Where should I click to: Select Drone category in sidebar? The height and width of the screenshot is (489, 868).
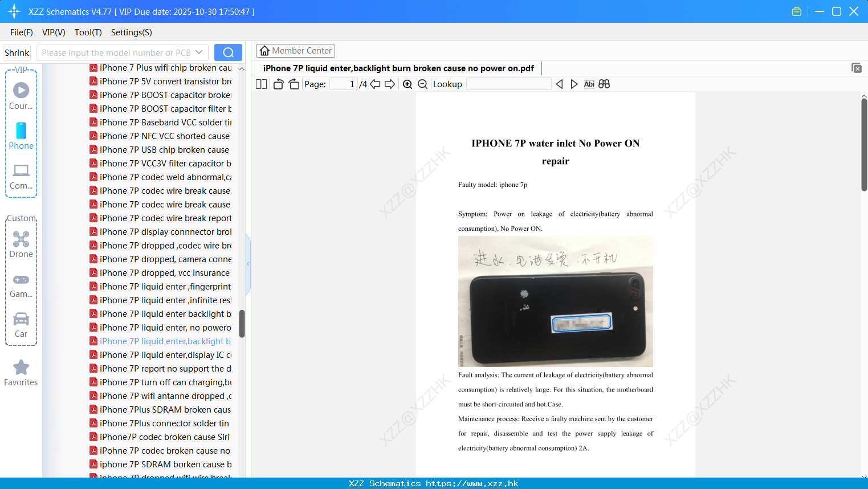[21, 244]
